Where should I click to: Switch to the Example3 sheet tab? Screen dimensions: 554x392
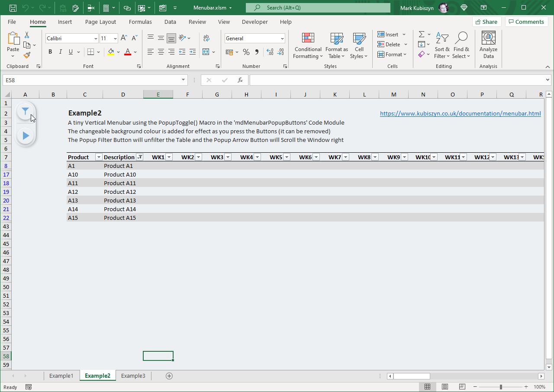point(133,376)
